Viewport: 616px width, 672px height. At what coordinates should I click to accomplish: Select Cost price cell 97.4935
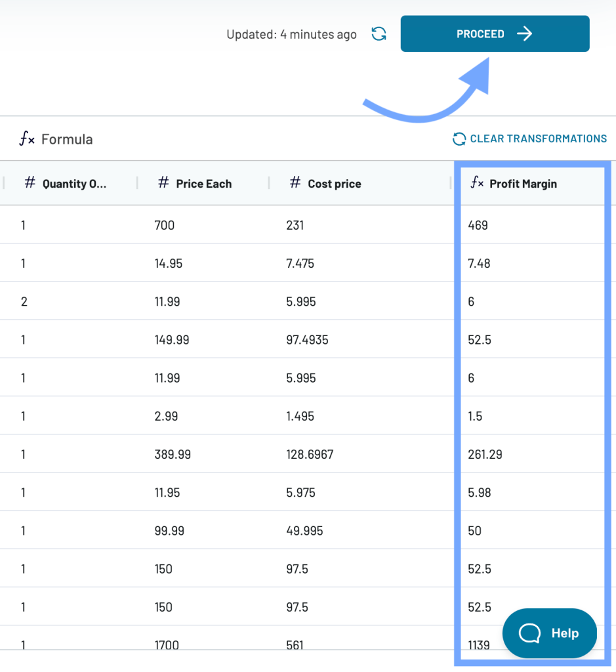(307, 340)
